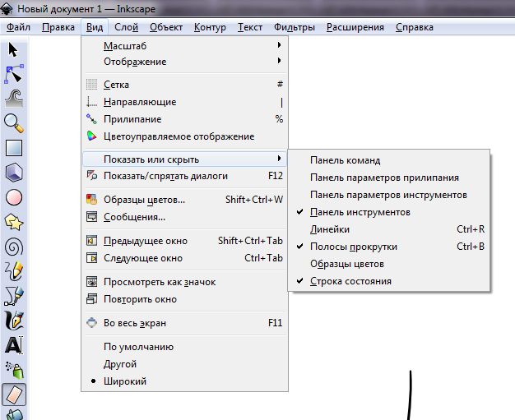515x420 pixels.
Task: Click the snapping icon beside Прилипание
Action: pos(91,119)
